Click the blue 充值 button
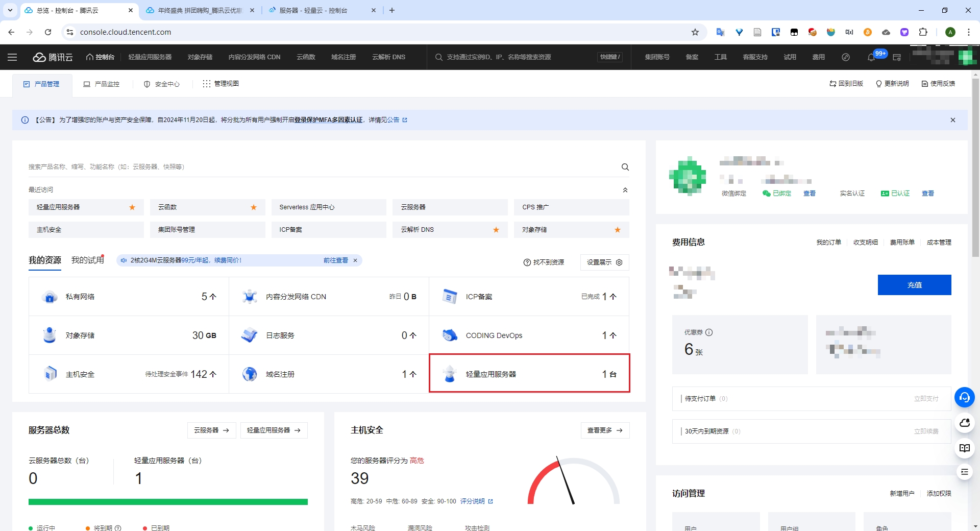The image size is (980, 531). click(914, 285)
